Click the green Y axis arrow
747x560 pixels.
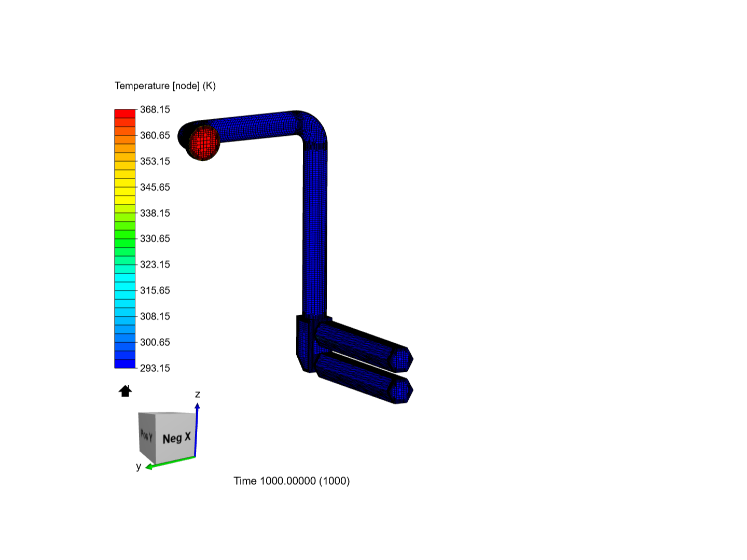170,463
